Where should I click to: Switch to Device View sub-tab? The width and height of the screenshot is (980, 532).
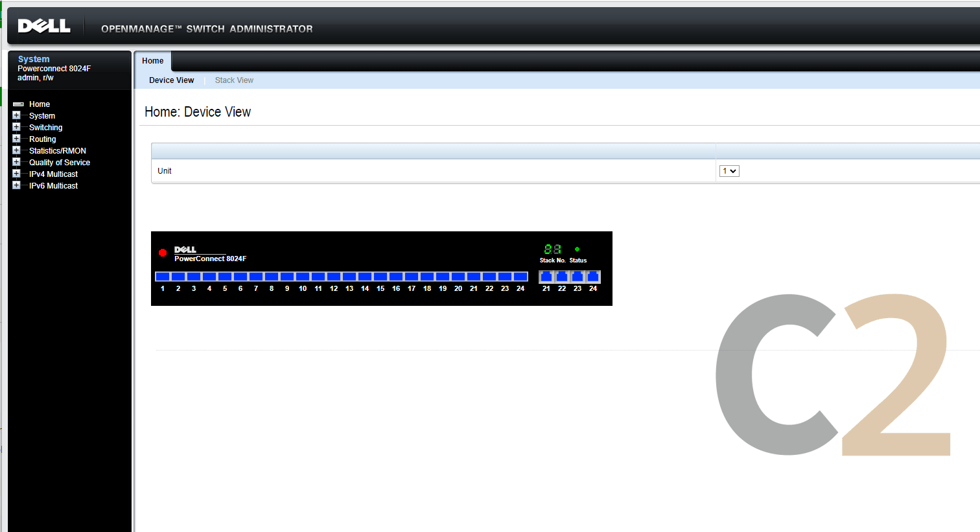point(171,80)
